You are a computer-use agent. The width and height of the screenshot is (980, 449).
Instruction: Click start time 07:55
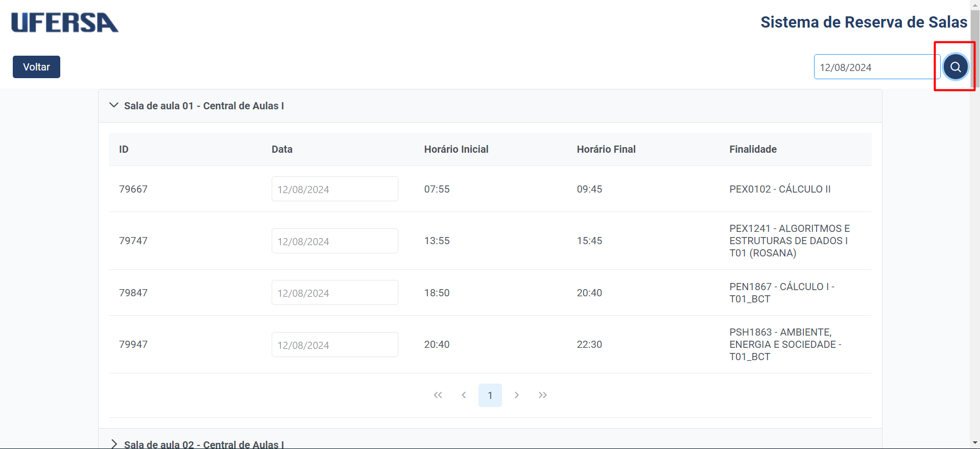pyautogui.click(x=437, y=189)
